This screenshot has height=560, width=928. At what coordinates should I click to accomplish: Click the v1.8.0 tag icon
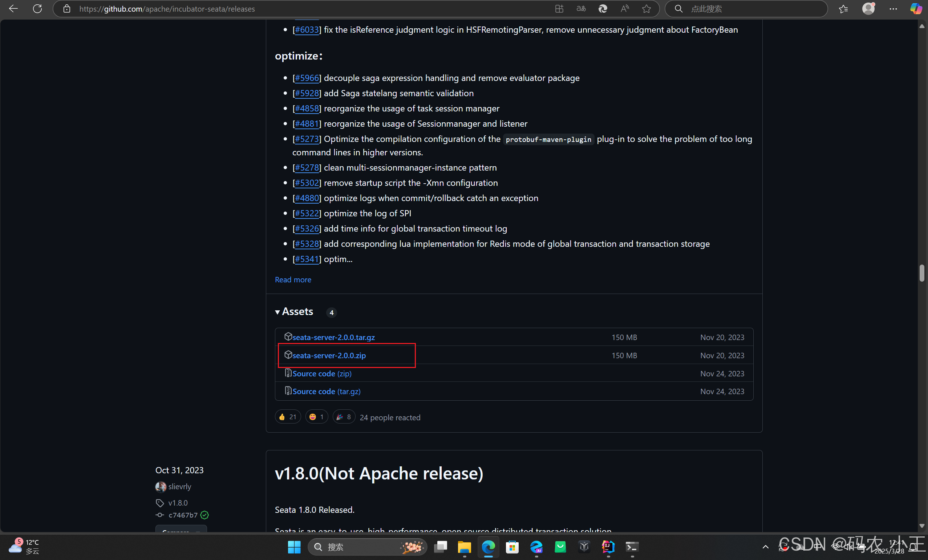click(160, 503)
